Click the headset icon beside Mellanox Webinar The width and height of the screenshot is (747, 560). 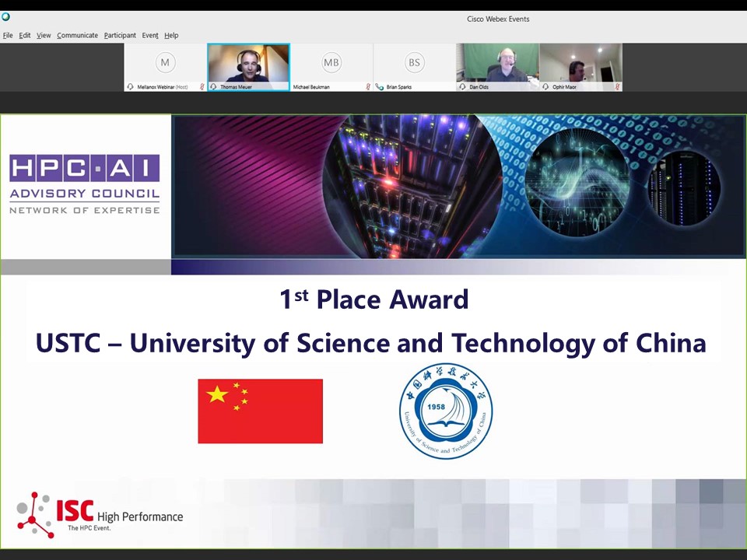130,87
